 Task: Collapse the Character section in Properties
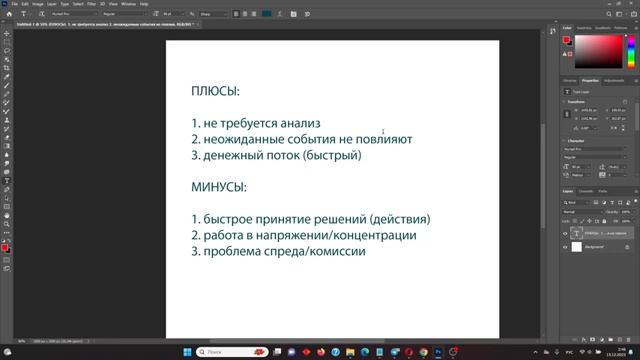point(564,141)
